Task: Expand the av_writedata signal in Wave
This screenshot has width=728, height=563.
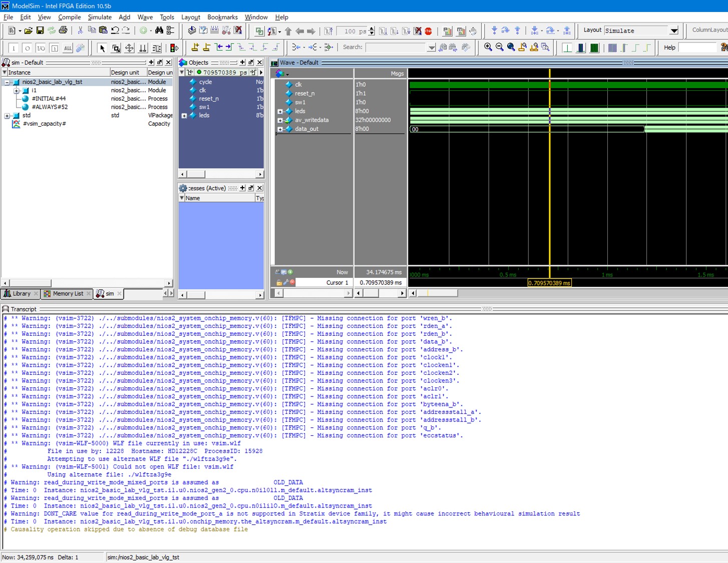Action: (280, 120)
